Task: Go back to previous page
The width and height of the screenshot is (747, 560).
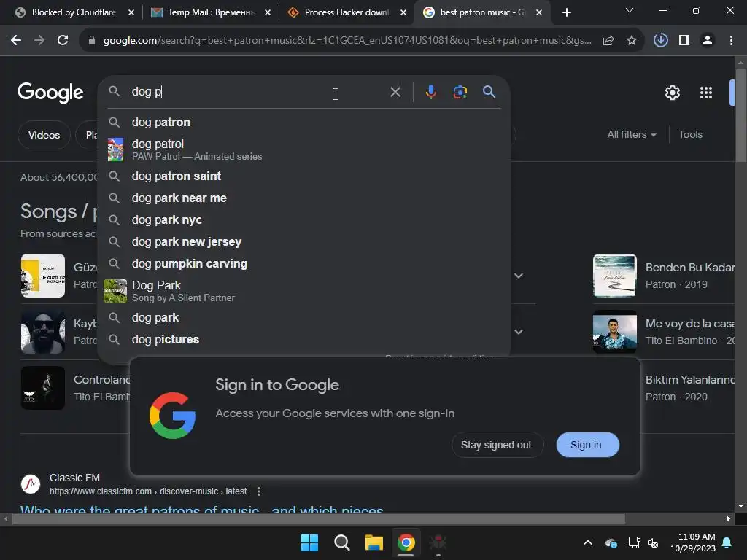Action: click(x=16, y=41)
